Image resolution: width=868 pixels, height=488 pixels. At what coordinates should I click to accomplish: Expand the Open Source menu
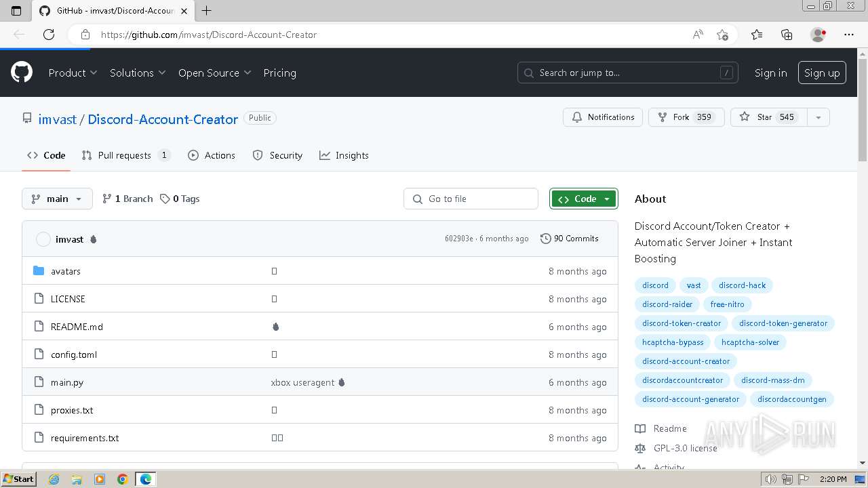point(214,73)
